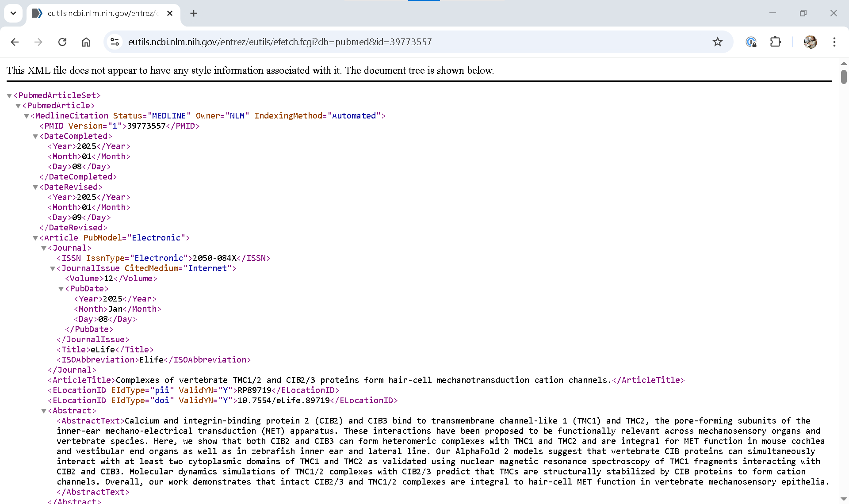
Task: Close the eutils.ncbi.nlm.nih.gov tab
Action: tap(170, 13)
